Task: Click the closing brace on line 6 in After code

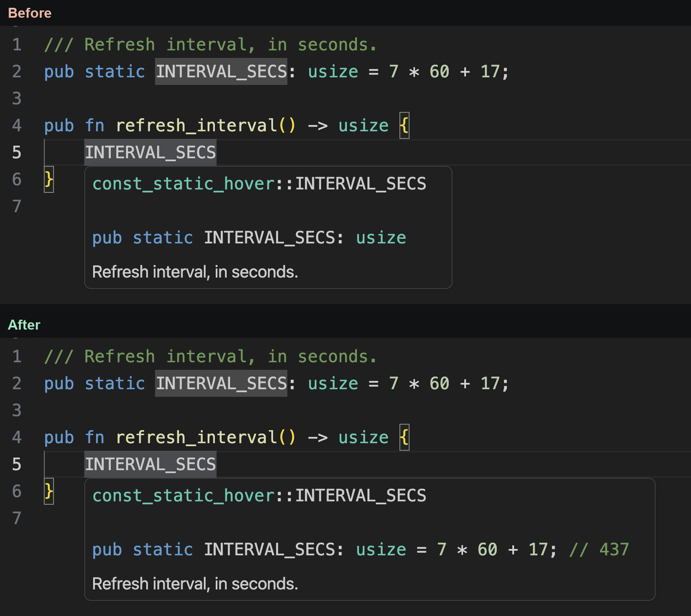Action: pyautogui.click(x=49, y=491)
